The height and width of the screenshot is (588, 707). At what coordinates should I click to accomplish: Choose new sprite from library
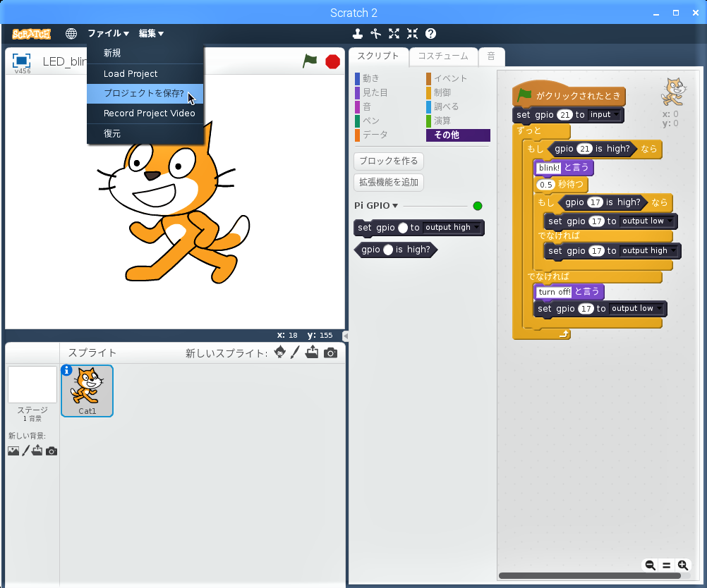(279, 353)
